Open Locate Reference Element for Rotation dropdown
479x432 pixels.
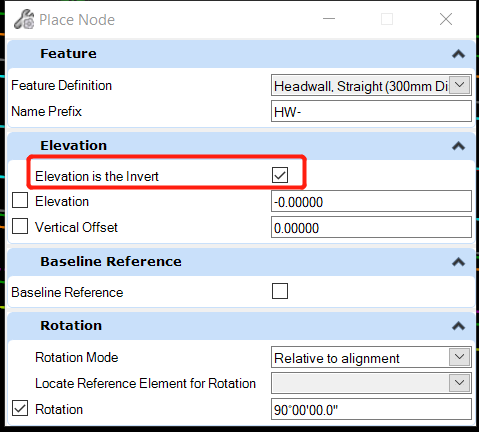coord(460,383)
